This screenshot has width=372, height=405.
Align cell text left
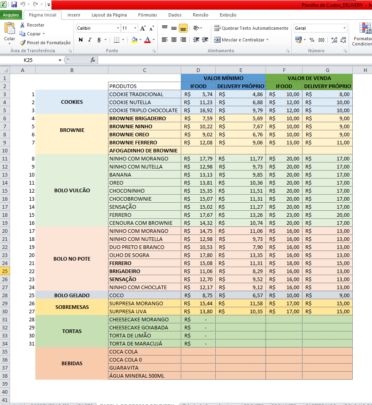tap(165, 40)
